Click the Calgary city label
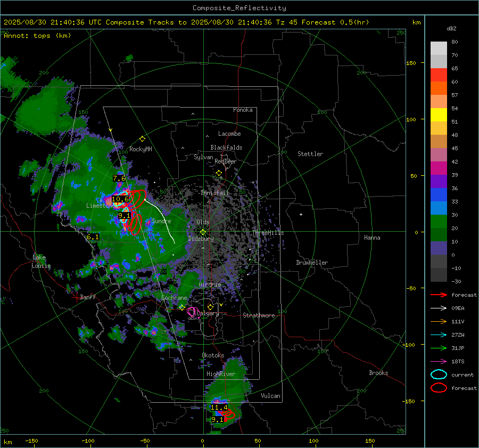This screenshot has height=448, width=479. 208,313
